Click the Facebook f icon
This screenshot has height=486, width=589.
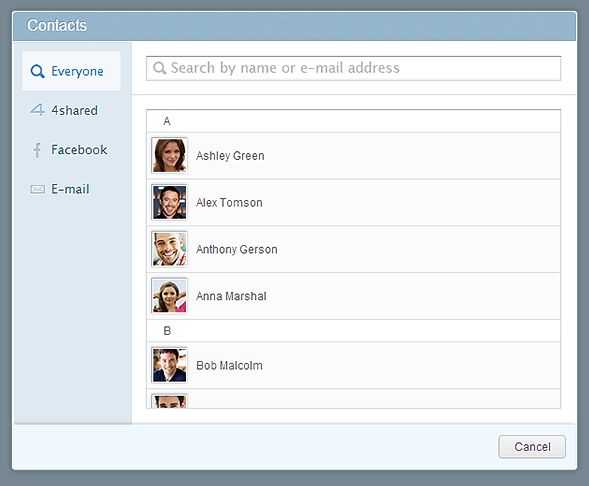click(x=37, y=150)
